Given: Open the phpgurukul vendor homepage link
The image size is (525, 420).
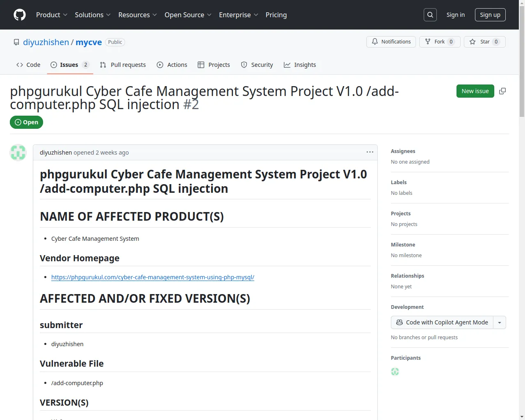Looking at the screenshot, I should pyautogui.click(x=153, y=277).
